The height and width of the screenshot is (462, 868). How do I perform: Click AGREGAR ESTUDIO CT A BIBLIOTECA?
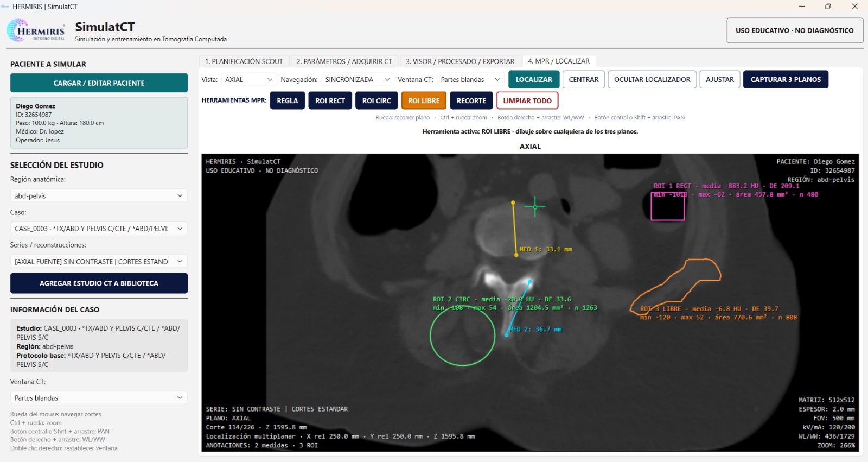click(x=99, y=283)
